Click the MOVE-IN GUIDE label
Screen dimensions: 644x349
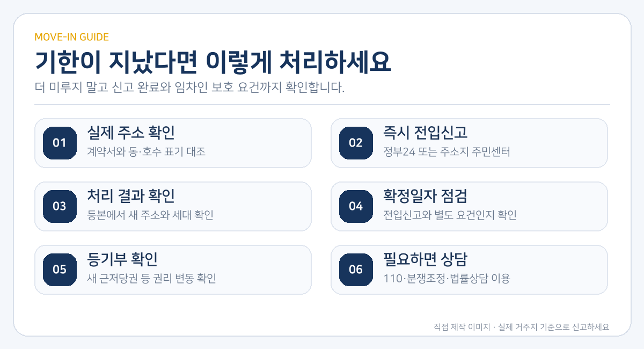click(72, 37)
